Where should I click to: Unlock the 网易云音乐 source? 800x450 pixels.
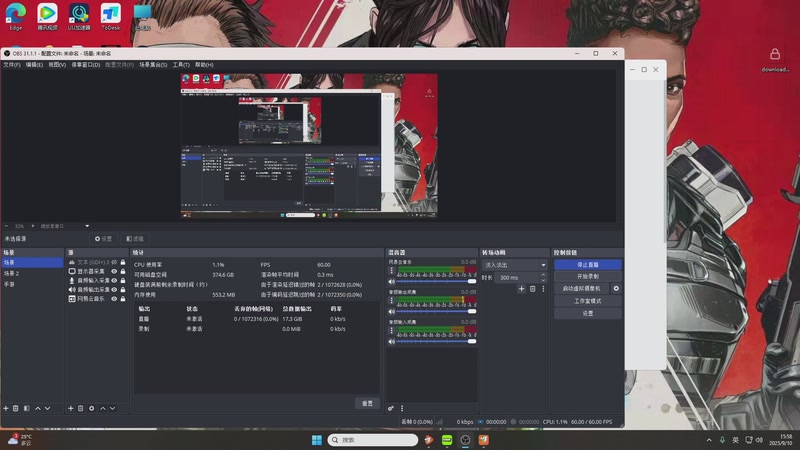[x=123, y=299]
